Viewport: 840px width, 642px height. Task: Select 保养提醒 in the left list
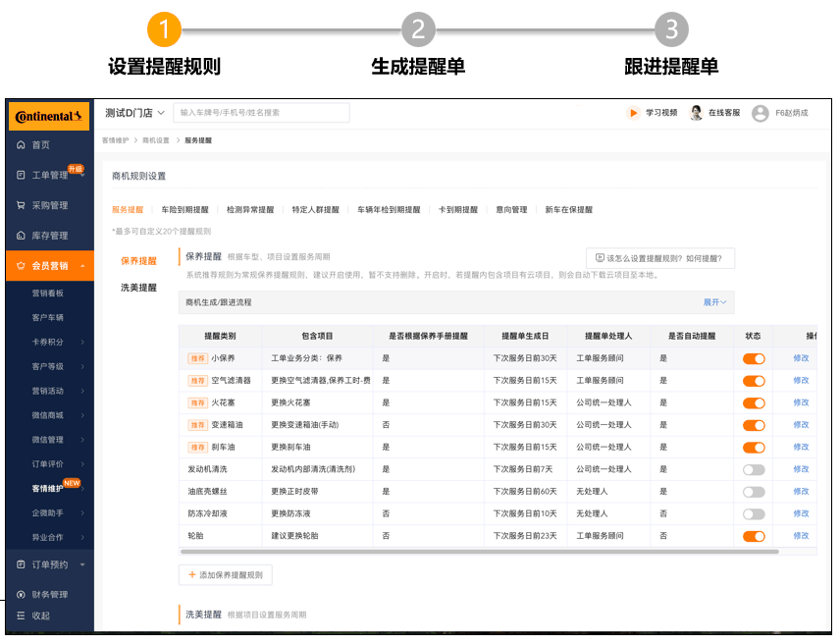(138, 261)
